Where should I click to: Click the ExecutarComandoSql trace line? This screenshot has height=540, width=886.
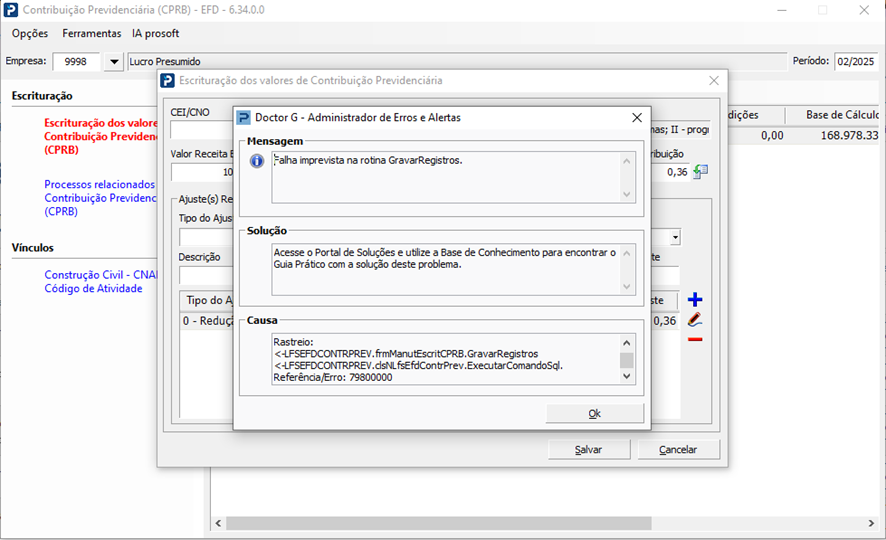418,365
